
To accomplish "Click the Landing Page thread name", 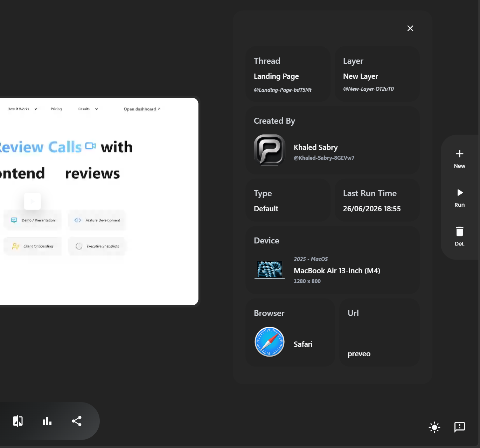I will pos(276,76).
